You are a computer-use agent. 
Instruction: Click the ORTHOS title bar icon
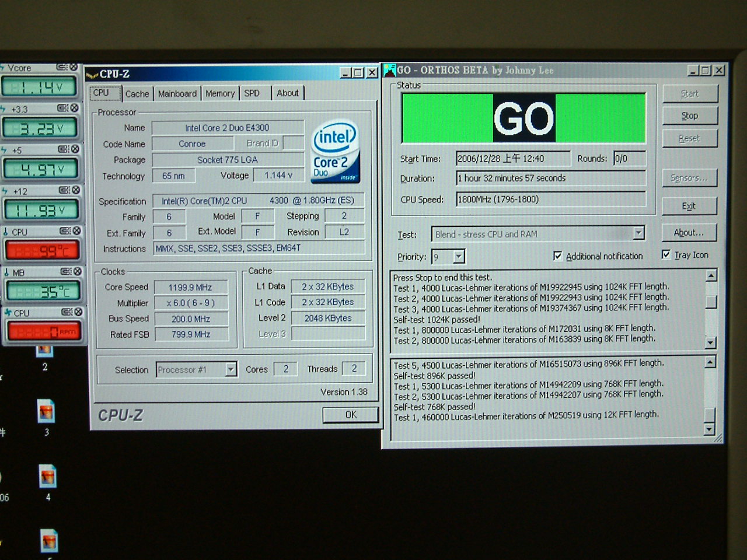pyautogui.click(x=389, y=71)
